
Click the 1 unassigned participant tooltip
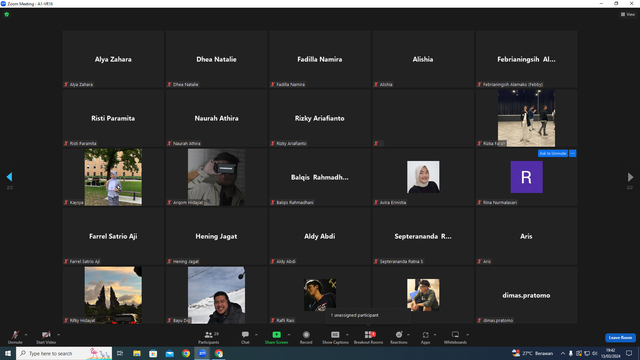pyautogui.click(x=368, y=316)
